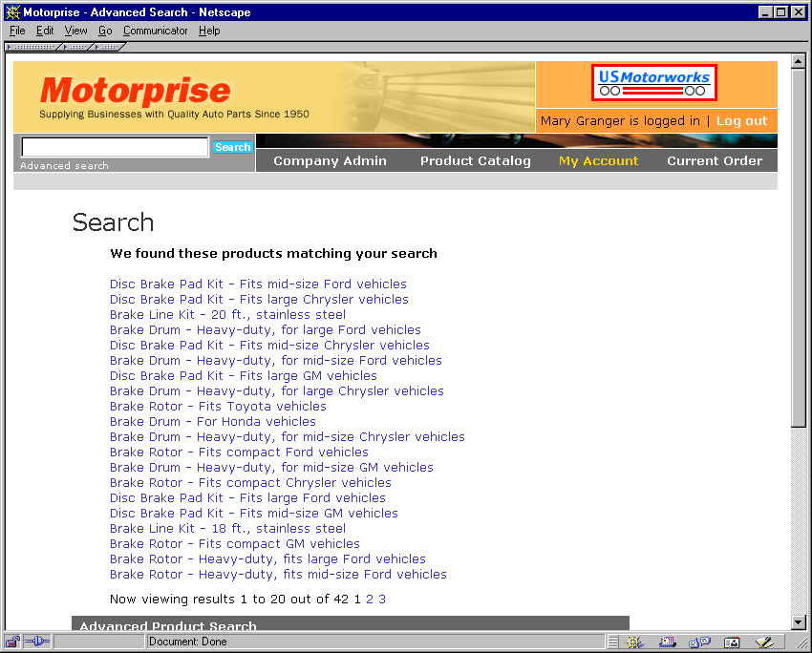Click the Search button
Screen dimensions: 812x653
[x=233, y=147]
